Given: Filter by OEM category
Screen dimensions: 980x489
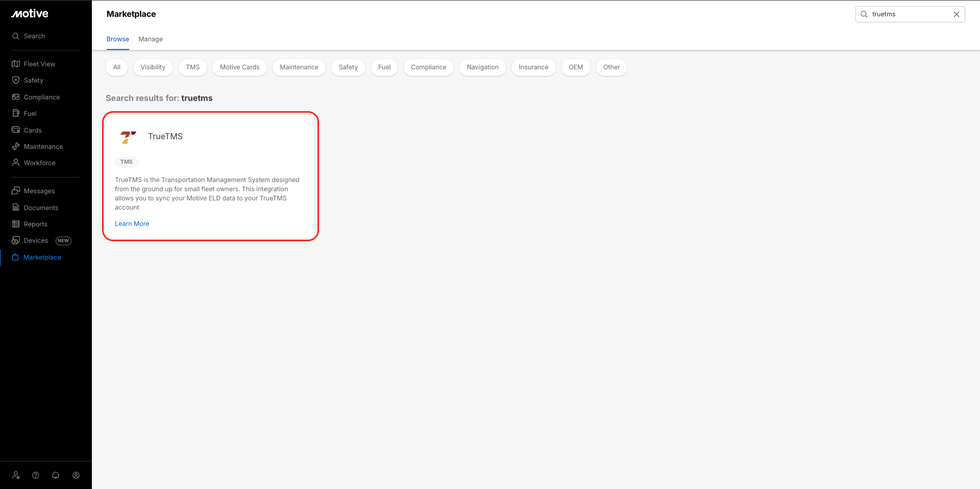Looking at the screenshot, I should 576,67.
